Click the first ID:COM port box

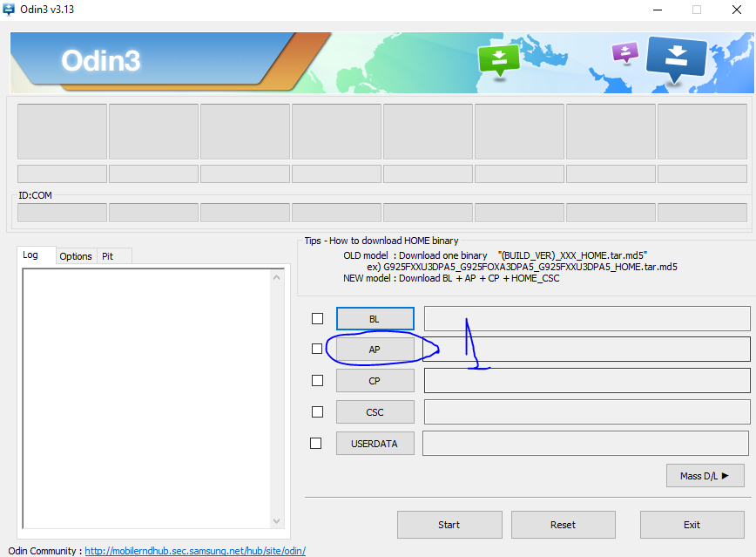pos(62,213)
